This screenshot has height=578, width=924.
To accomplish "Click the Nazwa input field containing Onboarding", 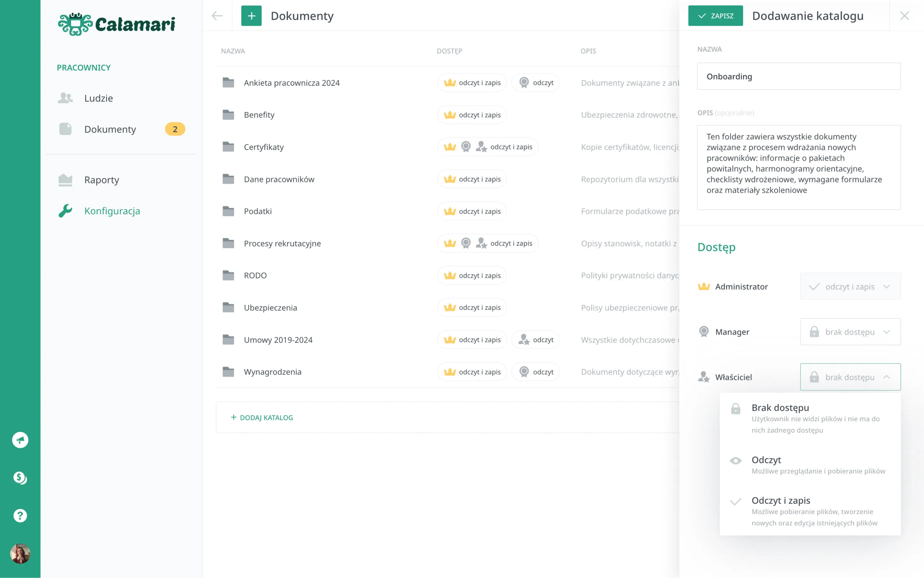I will [x=799, y=76].
